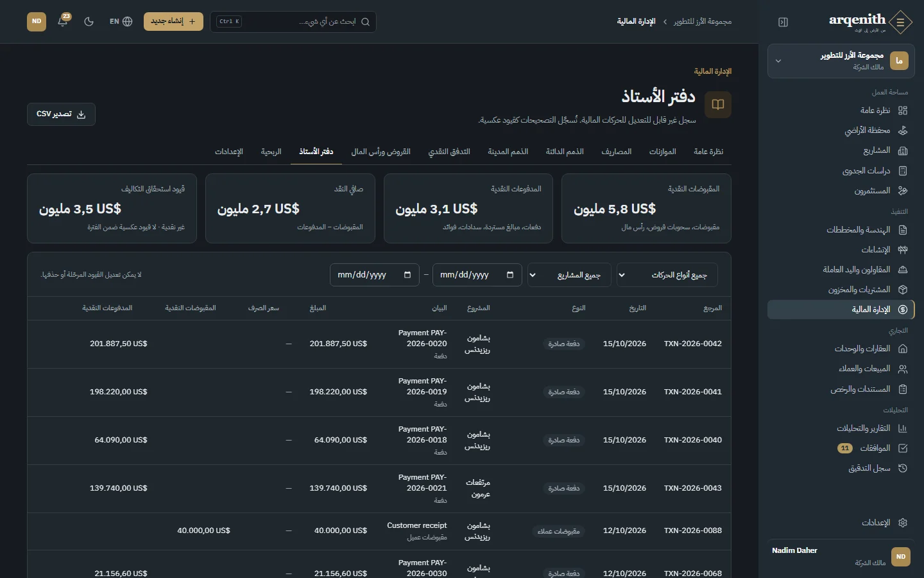
Task: Select transaction TXN-2026-0088 reference
Action: [x=693, y=530]
